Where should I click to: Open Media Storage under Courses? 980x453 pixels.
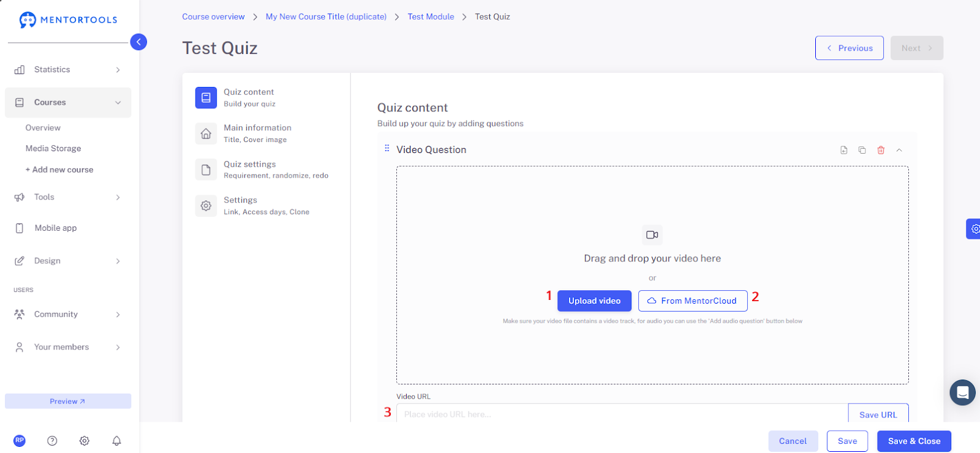tap(53, 149)
